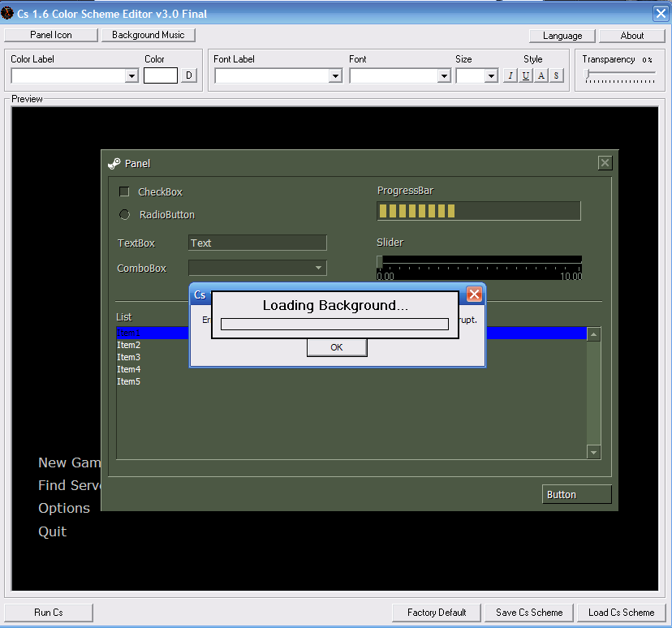Expand the Font dropdown

coord(444,75)
